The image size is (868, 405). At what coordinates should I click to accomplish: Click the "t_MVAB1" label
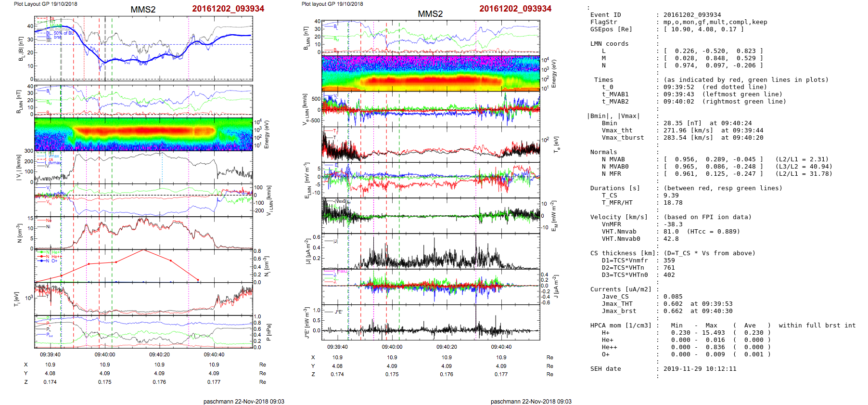click(615, 94)
